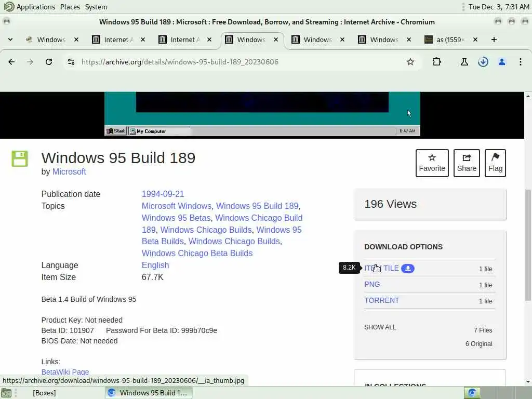Image resolution: width=532 pixels, height=399 pixels.
Task: Open the Microsoft creator link
Action: tap(69, 171)
